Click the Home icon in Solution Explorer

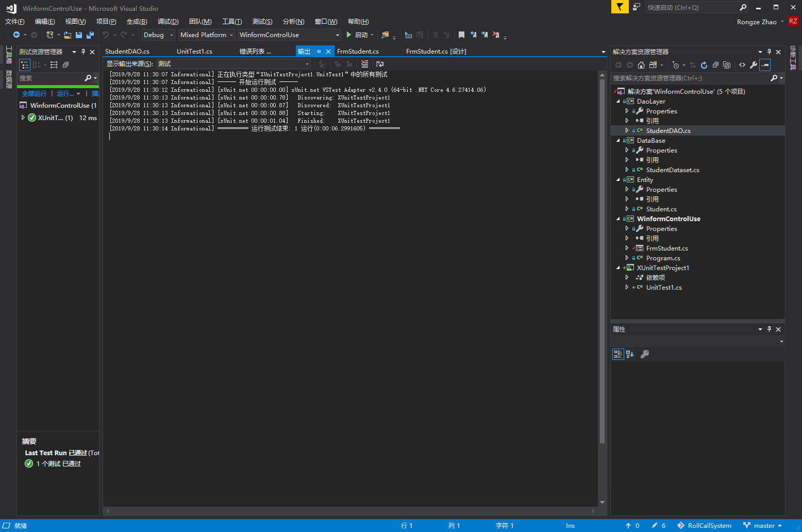click(641, 65)
